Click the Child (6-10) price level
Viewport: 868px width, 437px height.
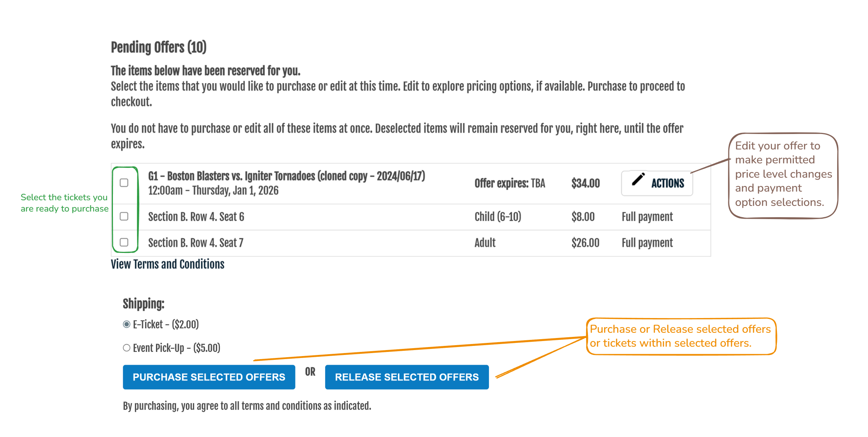click(x=498, y=217)
